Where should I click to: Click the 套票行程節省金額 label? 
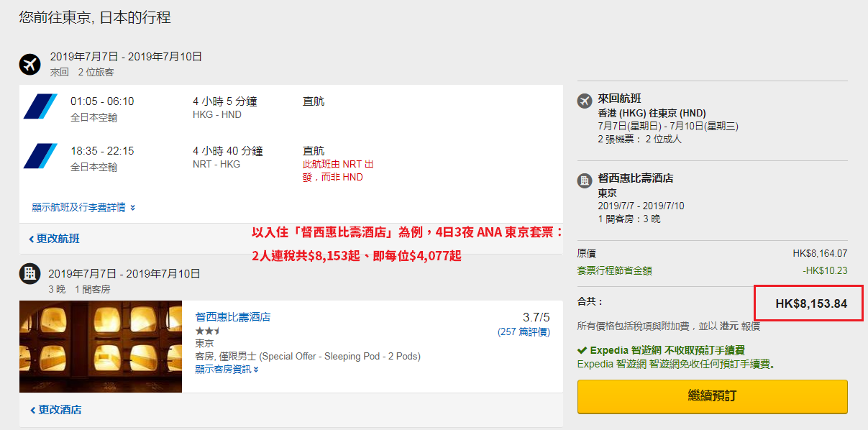coord(615,270)
